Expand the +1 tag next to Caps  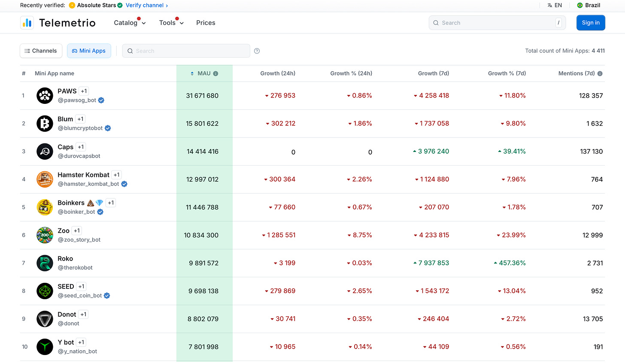tap(81, 147)
